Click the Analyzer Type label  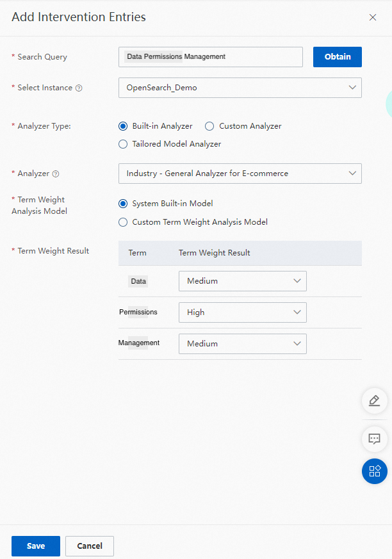coord(44,126)
